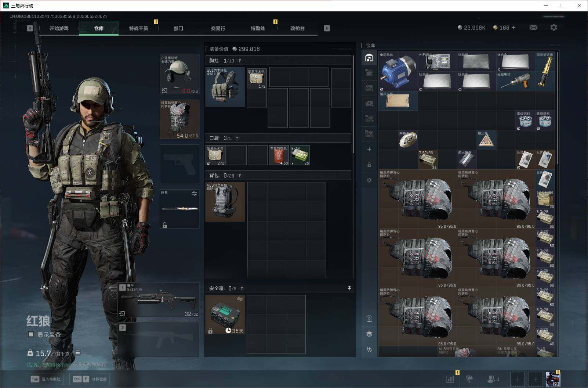
Task: Go to the 部门 tab
Action: coord(178,28)
